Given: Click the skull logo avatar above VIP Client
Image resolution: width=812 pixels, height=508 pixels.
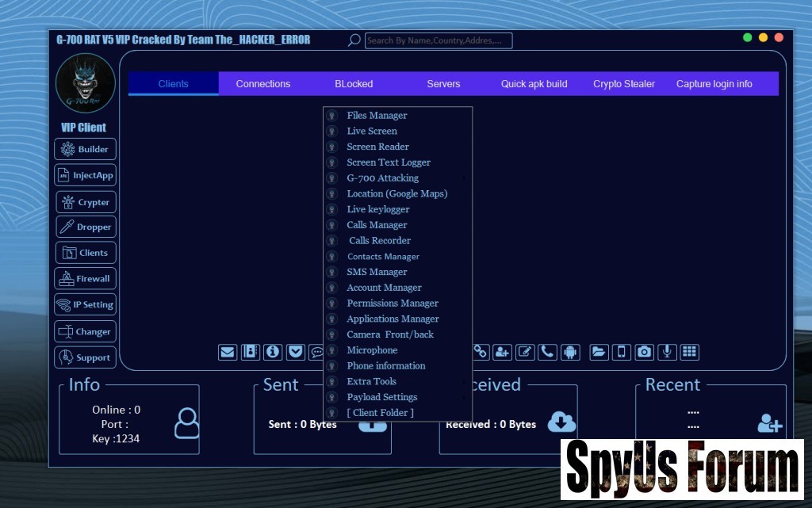Looking at the screenshot, I should (x=85, y=84).
